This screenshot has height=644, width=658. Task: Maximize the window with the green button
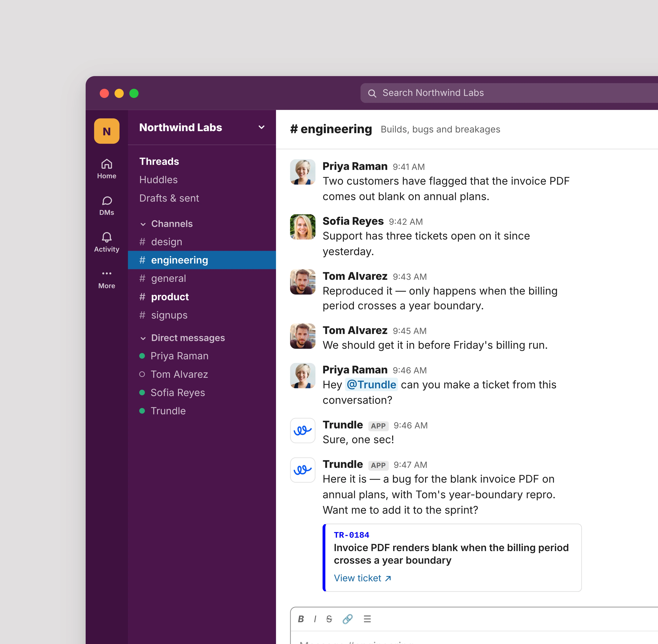click(134, 93)
